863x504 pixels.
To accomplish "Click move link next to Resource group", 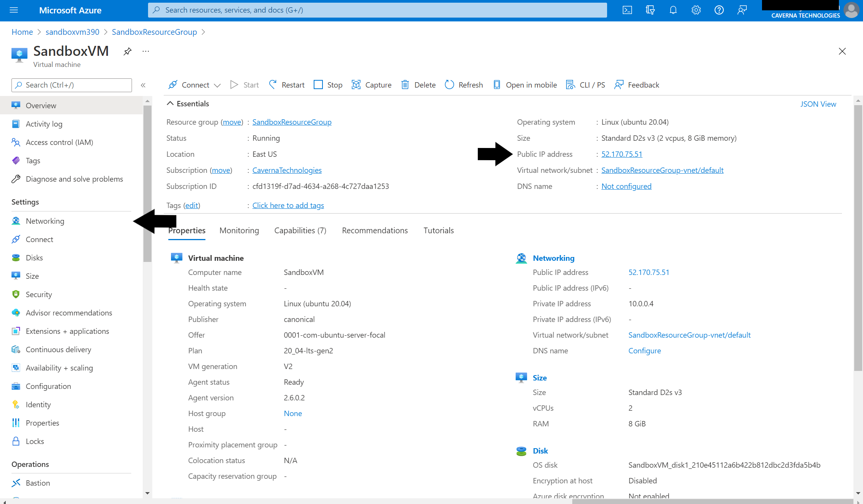I will (x=232, y=122).
